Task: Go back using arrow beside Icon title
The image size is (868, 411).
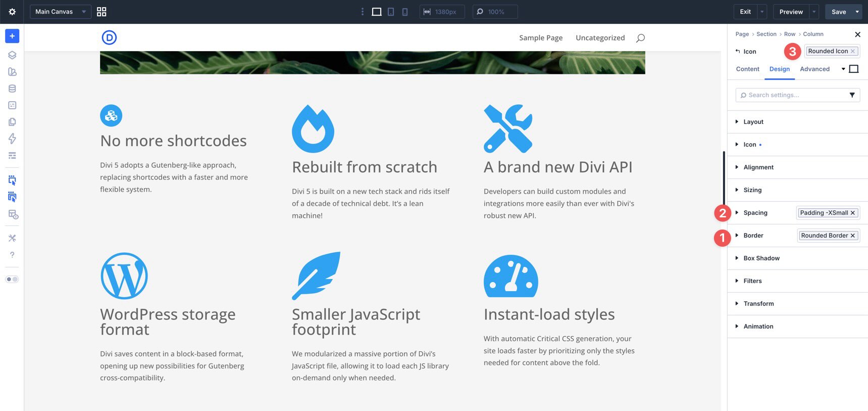Action: (x=738, y=52)
